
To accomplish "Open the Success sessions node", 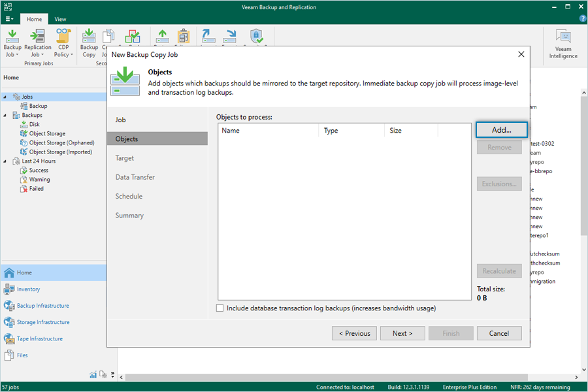I will pyautogui.click(x=39, y=171).
